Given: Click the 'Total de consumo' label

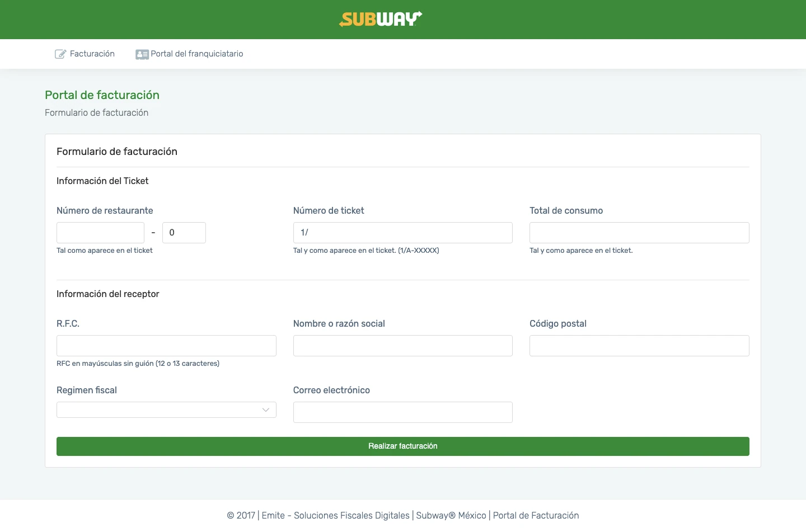Looking at the screenshot, I should pos(566,211).
